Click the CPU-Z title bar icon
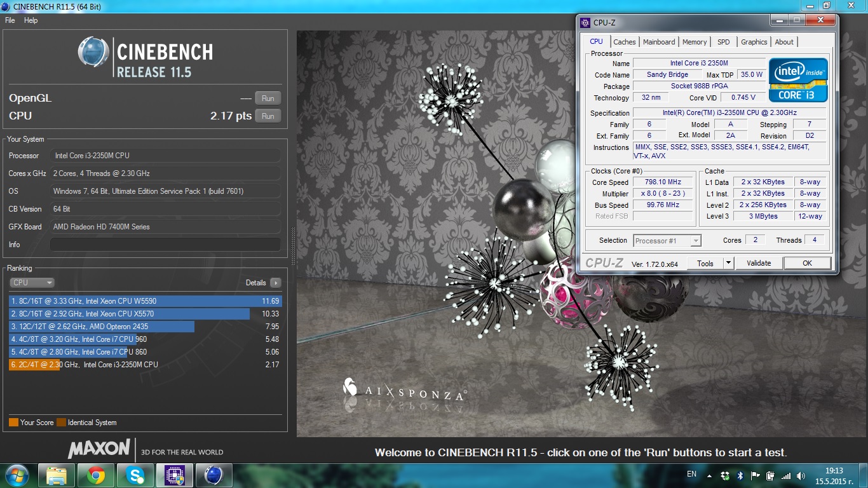Viewport: 868px width, 488px height. coord(585,22)
